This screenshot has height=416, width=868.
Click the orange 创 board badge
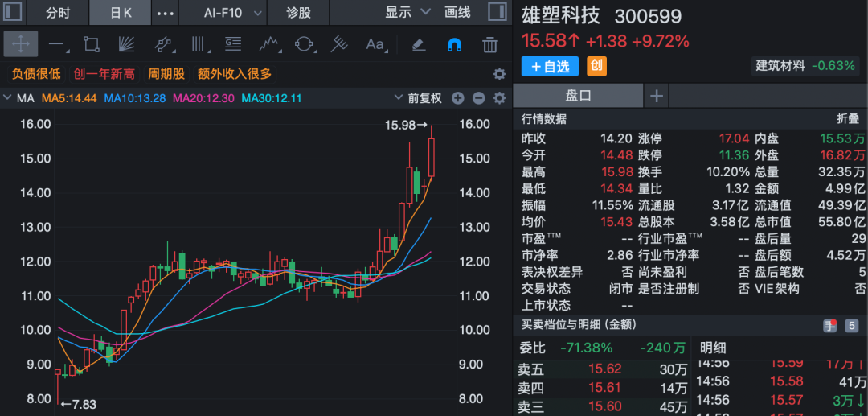[x=596, y=67]
